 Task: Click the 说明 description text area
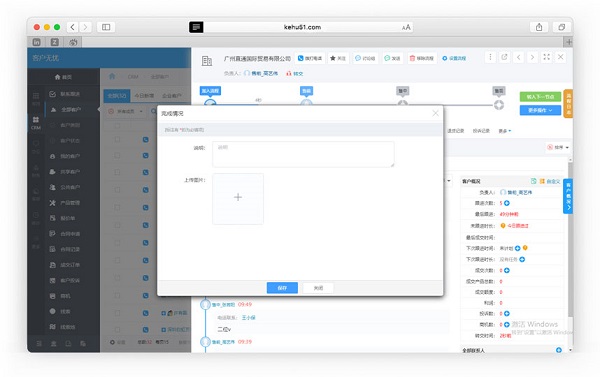tap(303, 154)
